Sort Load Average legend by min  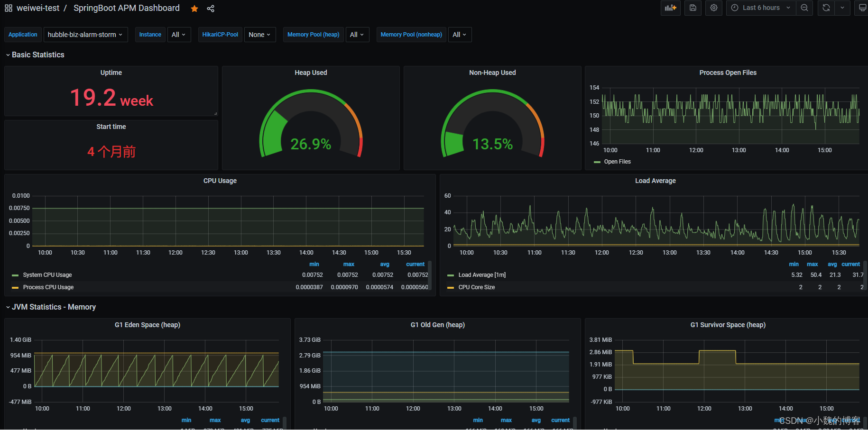794,264
